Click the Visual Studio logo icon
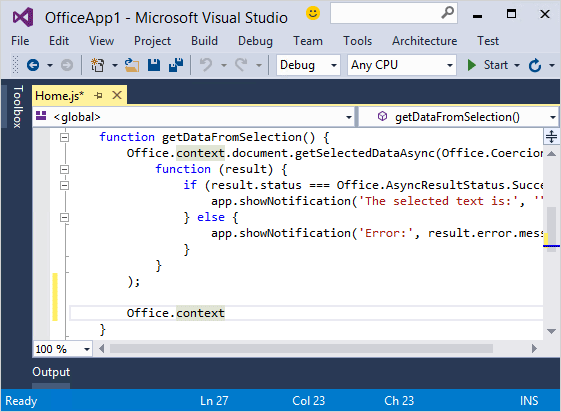 23,17
